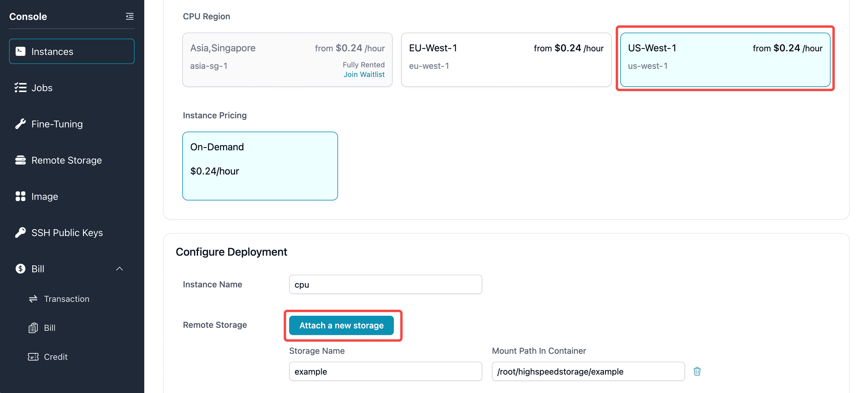The height and width of the screenshot is (393, 868).
Task: Open the Credit page in sidebar
Action: coord(56,356)
